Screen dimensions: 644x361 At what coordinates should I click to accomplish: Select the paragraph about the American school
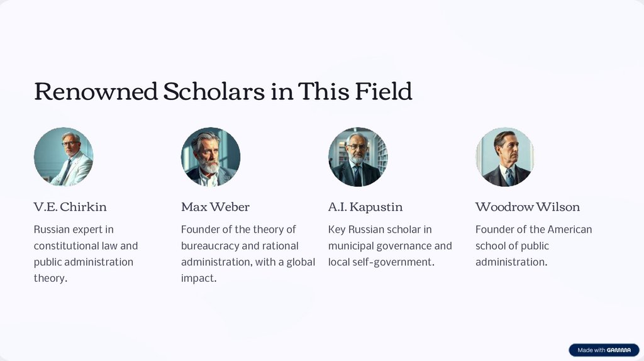[x=533, y=245]
